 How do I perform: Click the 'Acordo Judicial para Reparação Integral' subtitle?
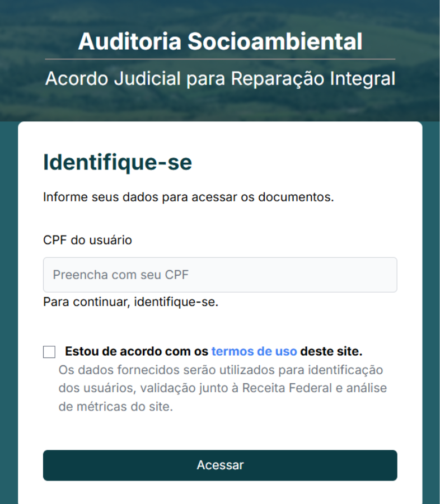point(220,79)
